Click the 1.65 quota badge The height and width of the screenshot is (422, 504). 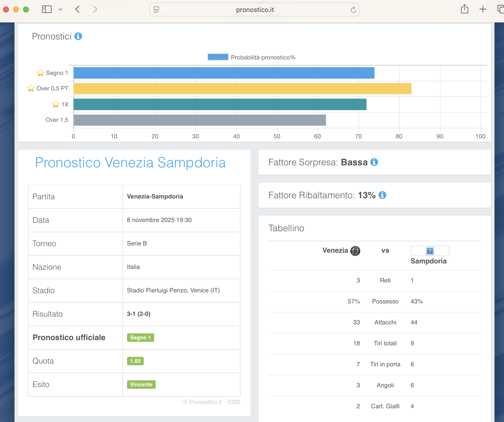point(135,361)
